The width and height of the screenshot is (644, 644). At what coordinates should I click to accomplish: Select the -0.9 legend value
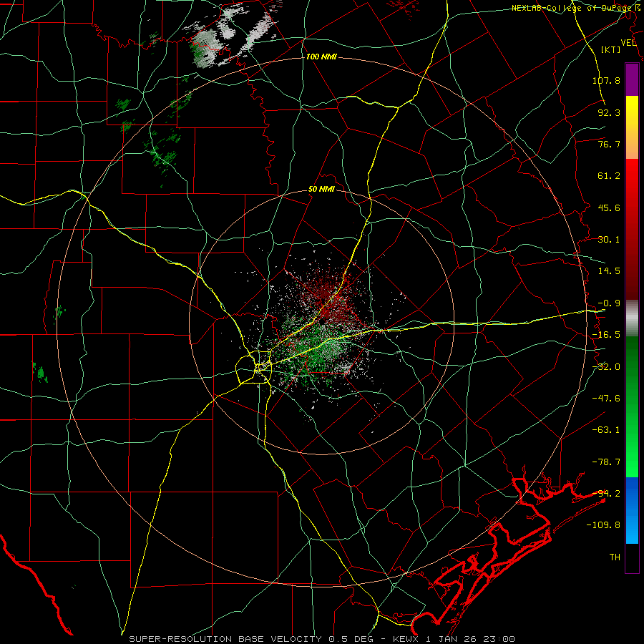click(x=609, y=303)
